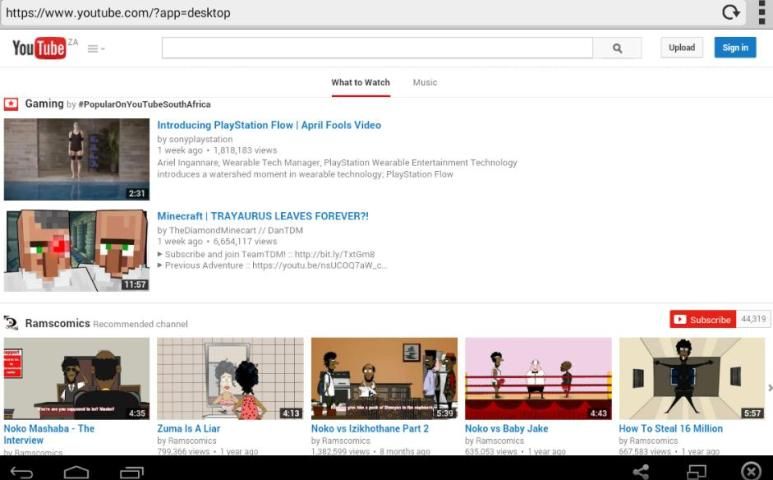Viewport: 773px width, 480px height.
Task: Select the What to Watch tab
Action: 360,82
